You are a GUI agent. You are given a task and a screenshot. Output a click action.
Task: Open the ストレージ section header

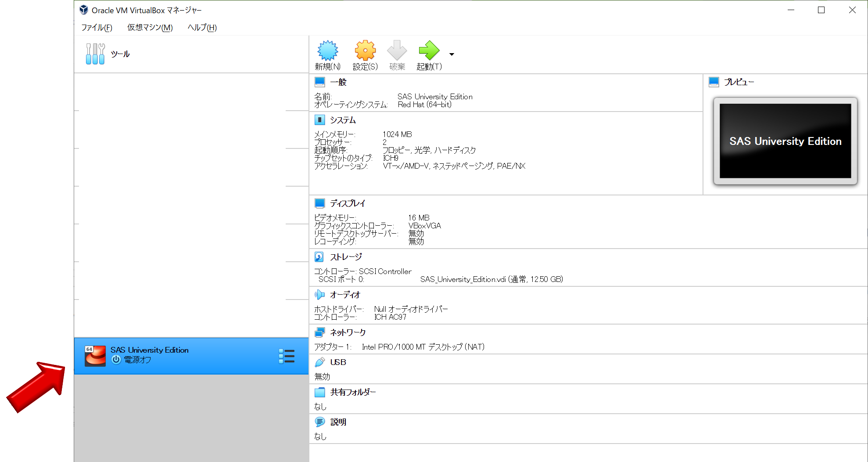pos(346,257)
